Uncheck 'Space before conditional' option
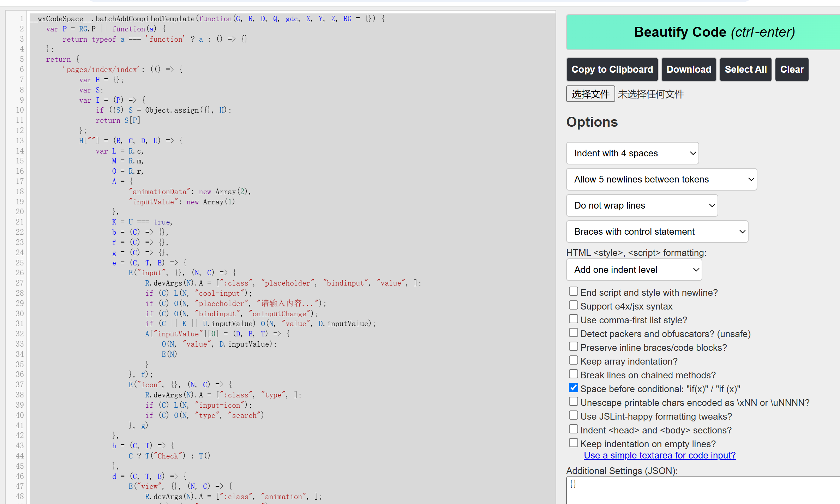 [574, 388]
